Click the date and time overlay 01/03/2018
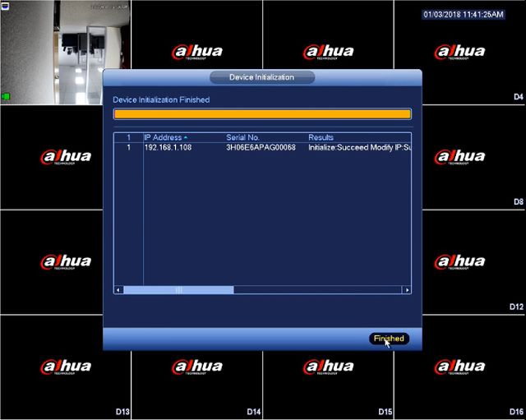Screen dimensions: 526x420 pyautogui.click(x=464, y=15)
